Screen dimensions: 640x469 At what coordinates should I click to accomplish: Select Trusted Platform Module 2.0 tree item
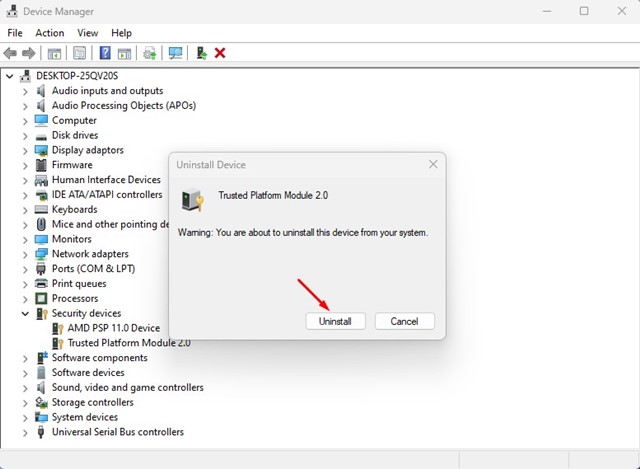(x=129, y=343)
